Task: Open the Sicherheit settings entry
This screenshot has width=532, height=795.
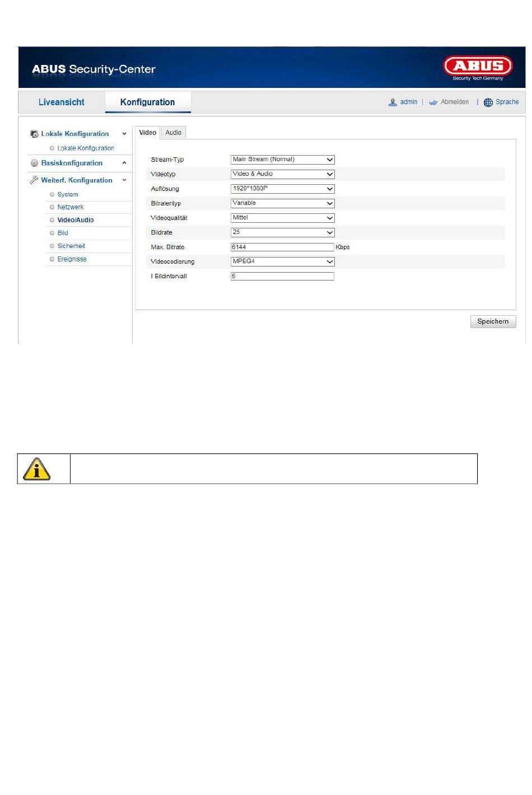Action: click(71, 246)
